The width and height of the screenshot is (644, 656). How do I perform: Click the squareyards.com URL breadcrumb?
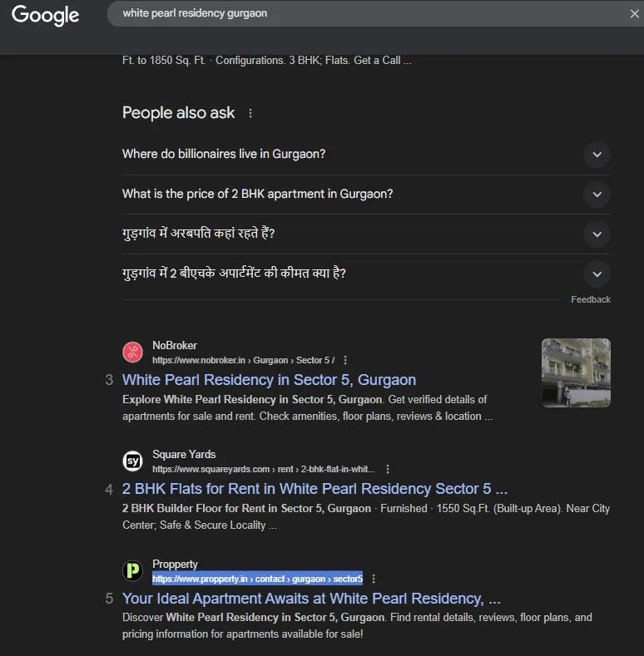tap(264, 469)
